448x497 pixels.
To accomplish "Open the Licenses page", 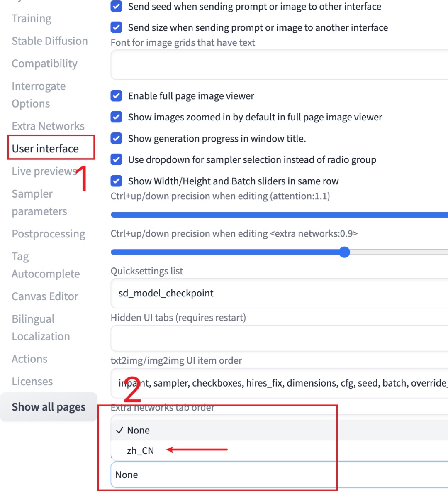I will pos(32,381).
